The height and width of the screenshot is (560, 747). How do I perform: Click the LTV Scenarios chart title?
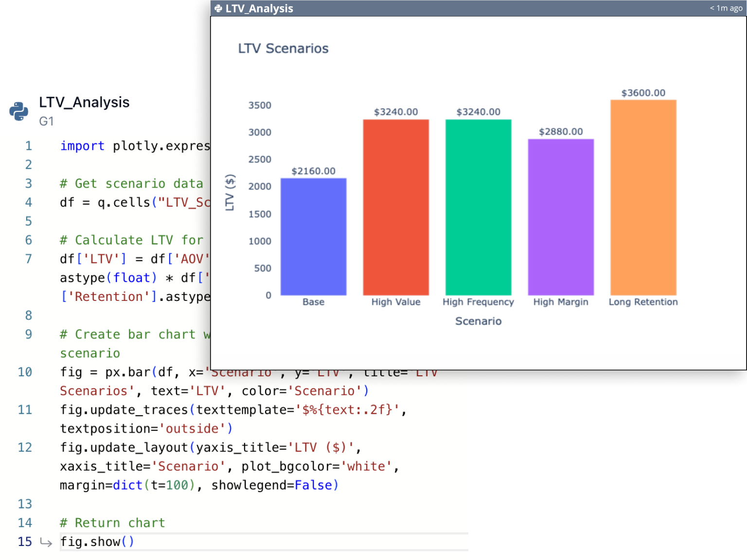284,48
